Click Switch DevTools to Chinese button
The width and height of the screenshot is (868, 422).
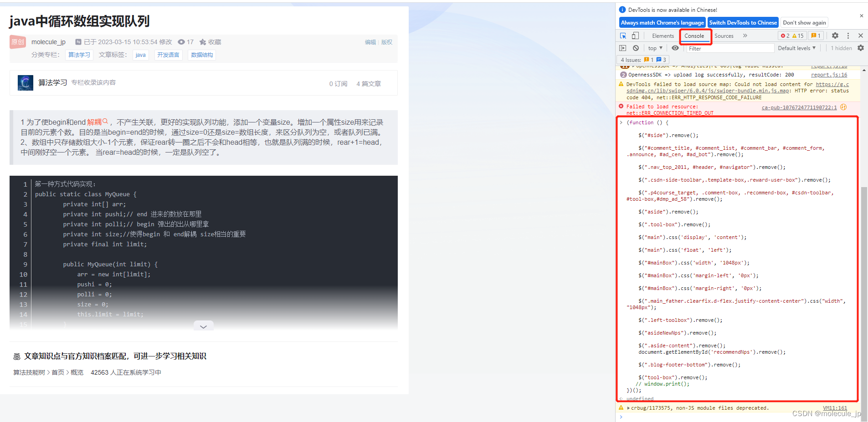point(743,22)
